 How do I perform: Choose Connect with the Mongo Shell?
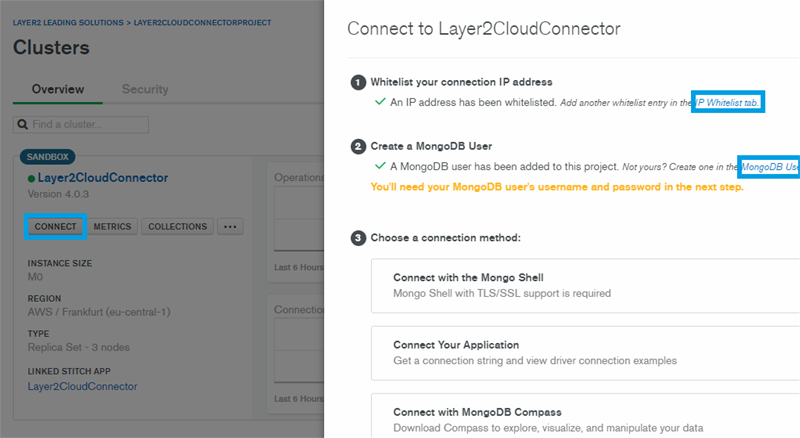click(x=585, y=285)
